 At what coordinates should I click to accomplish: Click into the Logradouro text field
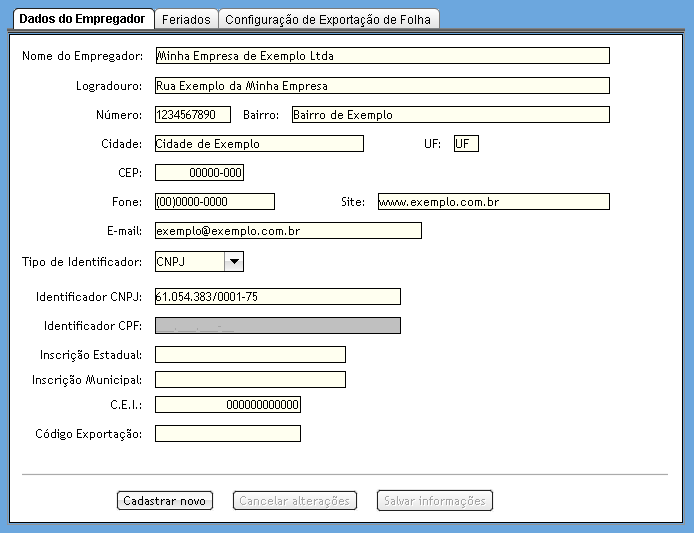click(382, 86)
